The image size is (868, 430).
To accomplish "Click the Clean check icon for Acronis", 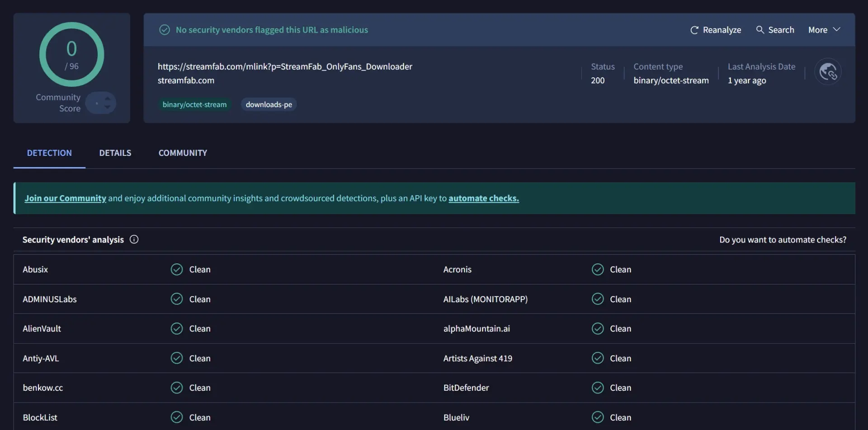I will tap(598, 269).
